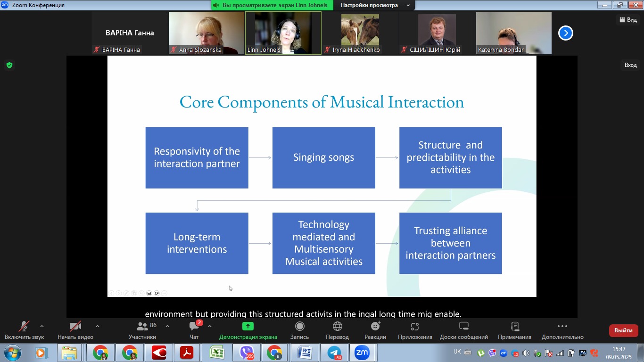
Task: Select Anna Slozanska video thumbnail
Action: pos(206,33)
